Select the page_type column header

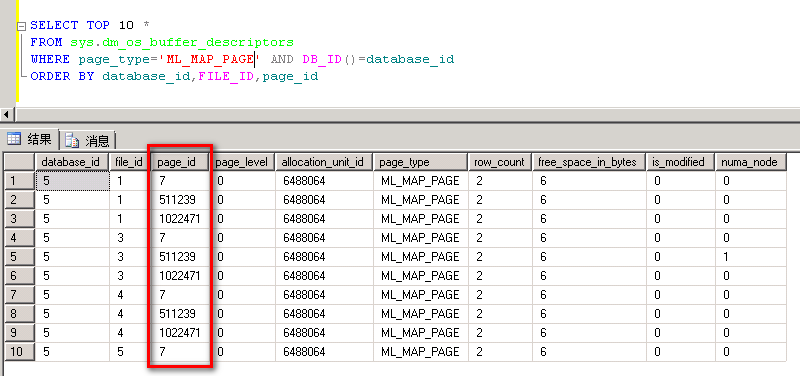coord(420,162)
